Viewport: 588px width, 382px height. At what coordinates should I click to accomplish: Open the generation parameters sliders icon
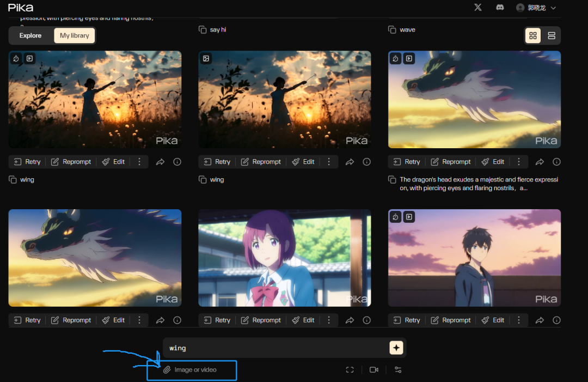398,370
